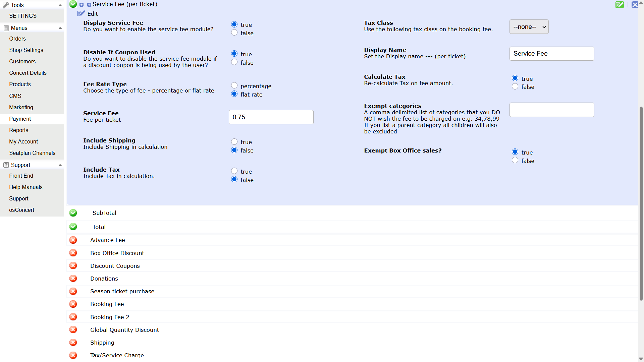Screen dimensions: 644x362
Task: Close the Service Fee panel with the X icon
Action: pyautogui.click(x=635, y=5)
